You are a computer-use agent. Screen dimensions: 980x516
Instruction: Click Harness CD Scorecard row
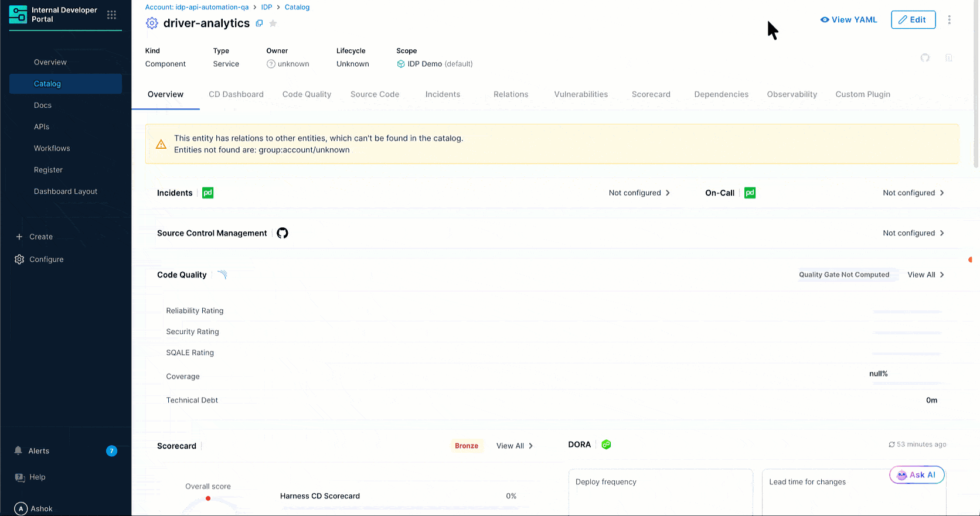click(399, 496)
